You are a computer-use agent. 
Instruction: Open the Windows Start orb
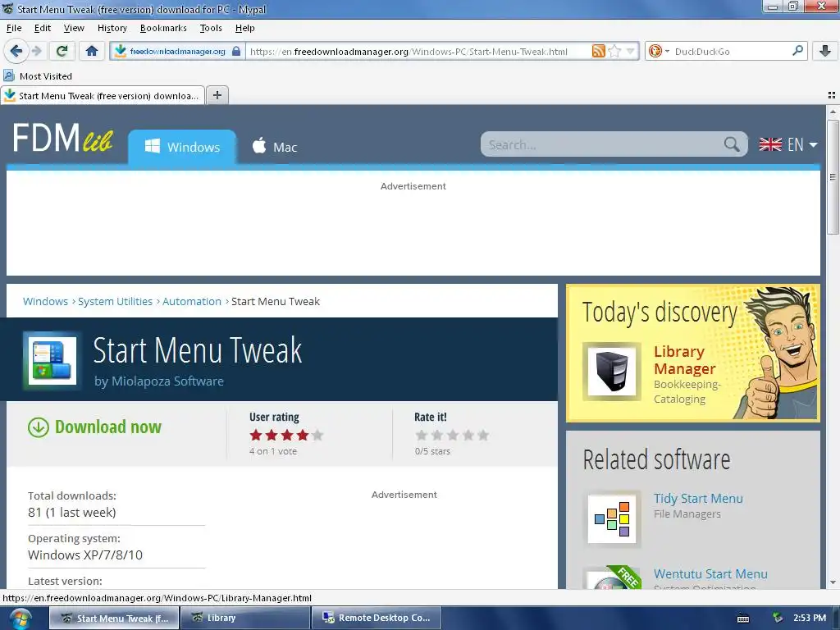21,619
